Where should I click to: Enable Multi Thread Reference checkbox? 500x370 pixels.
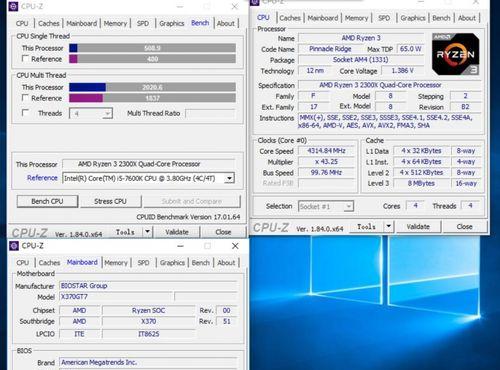(25, 98)
